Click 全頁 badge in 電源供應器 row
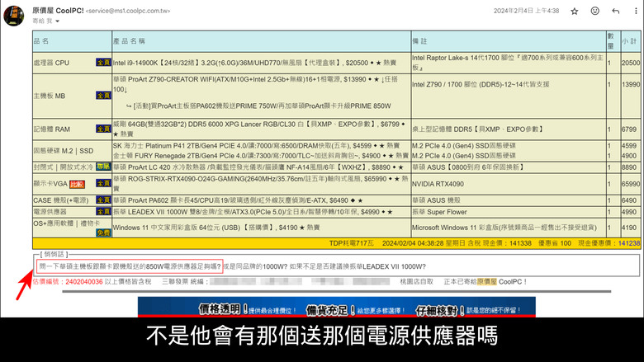Screen dimensions: 644x362 point(103,212)
